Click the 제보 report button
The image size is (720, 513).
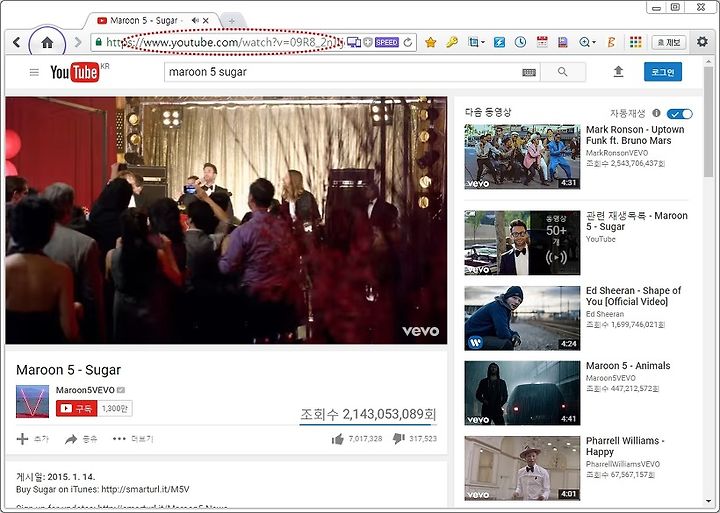669,43
